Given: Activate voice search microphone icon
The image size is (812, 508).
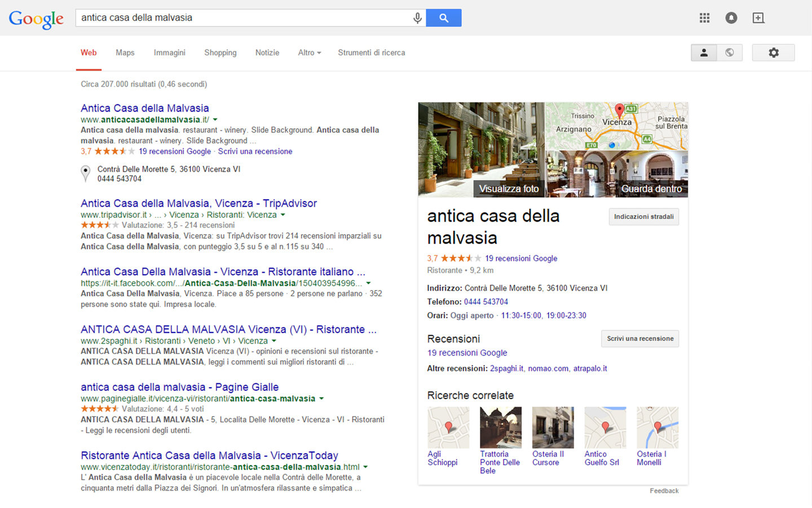Looking at the screenshot, I should pyautogui.click(x=417, y=18).
